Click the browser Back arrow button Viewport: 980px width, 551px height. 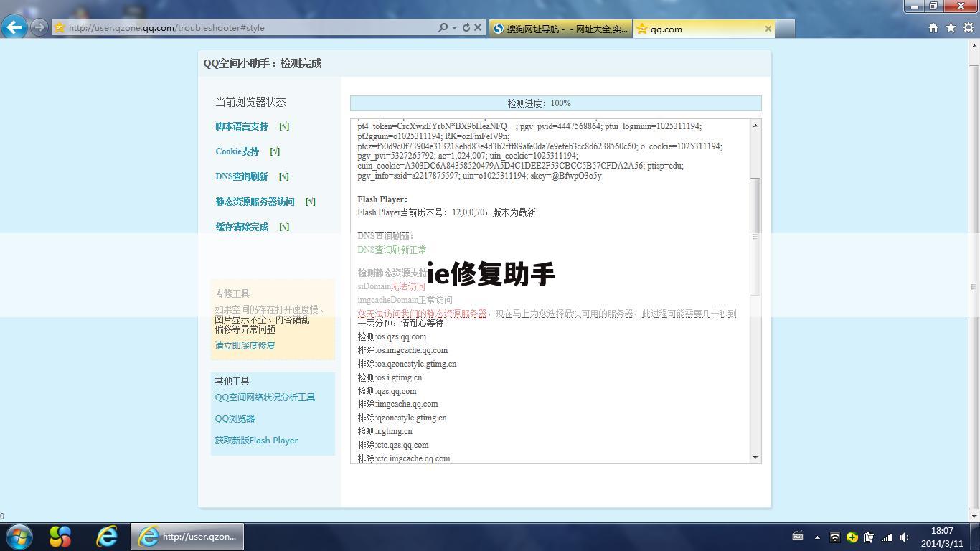pyautogui.click(x=14, y=28)
